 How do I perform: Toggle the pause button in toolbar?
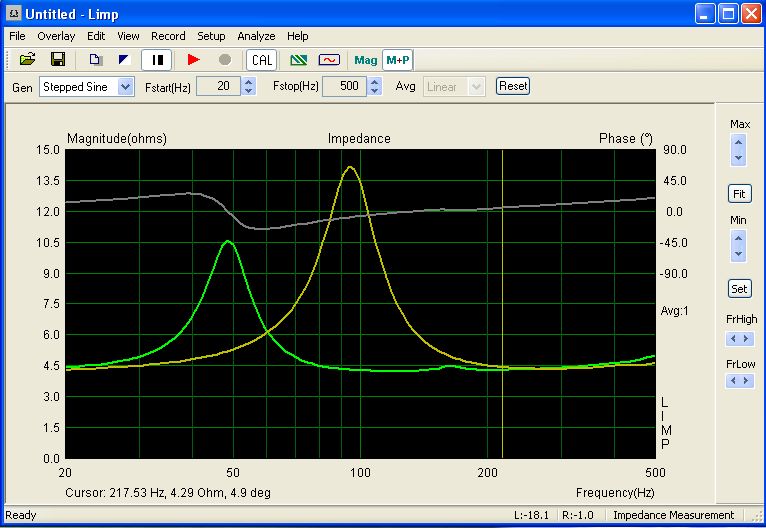point(157,60)
